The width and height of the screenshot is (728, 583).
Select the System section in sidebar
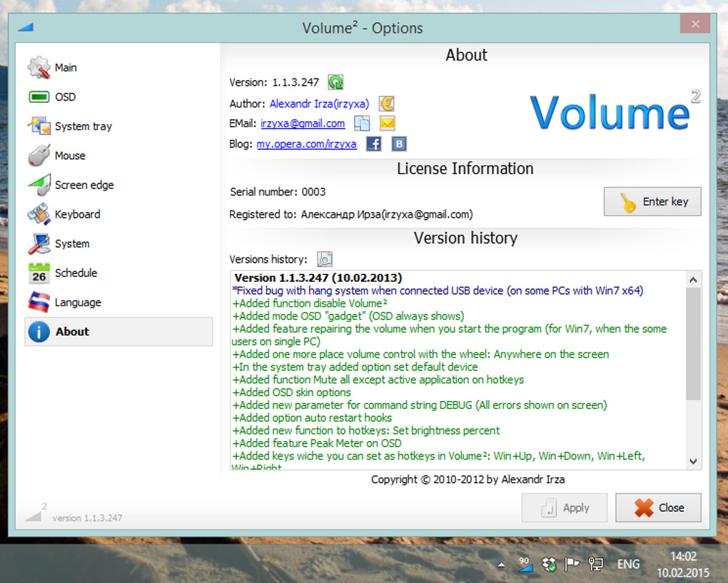pyautogui.click(x=119, y=244)
